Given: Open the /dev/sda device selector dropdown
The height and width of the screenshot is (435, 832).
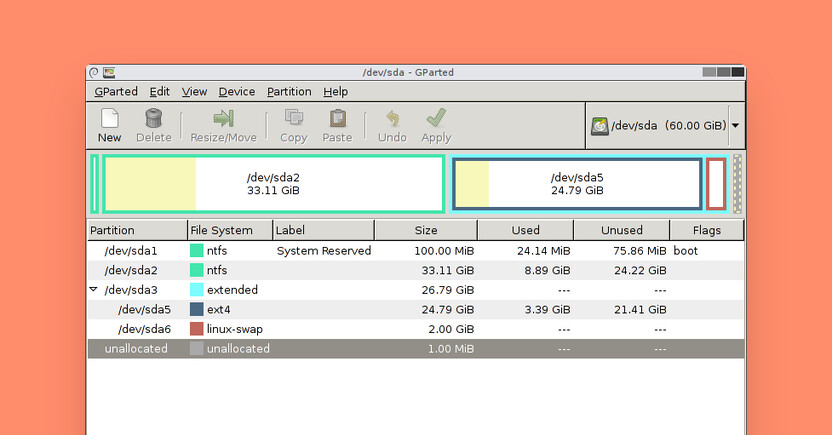Looking at the screenshot, I should 735,126.
